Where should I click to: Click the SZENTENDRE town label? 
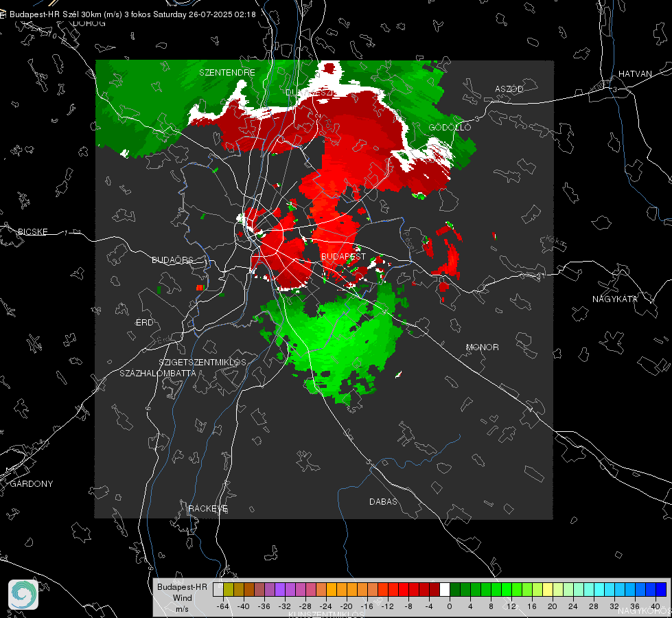coord(227,73)
